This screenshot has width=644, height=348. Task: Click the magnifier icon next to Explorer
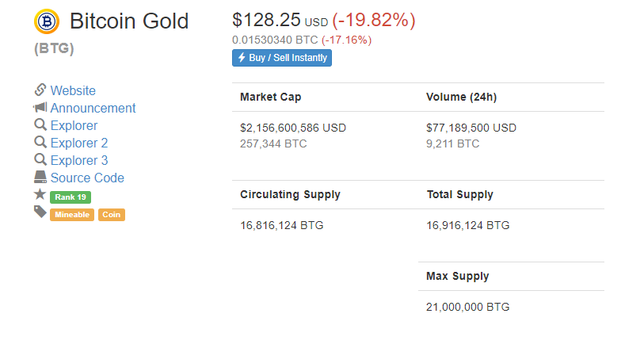click(x=40, y=125)
